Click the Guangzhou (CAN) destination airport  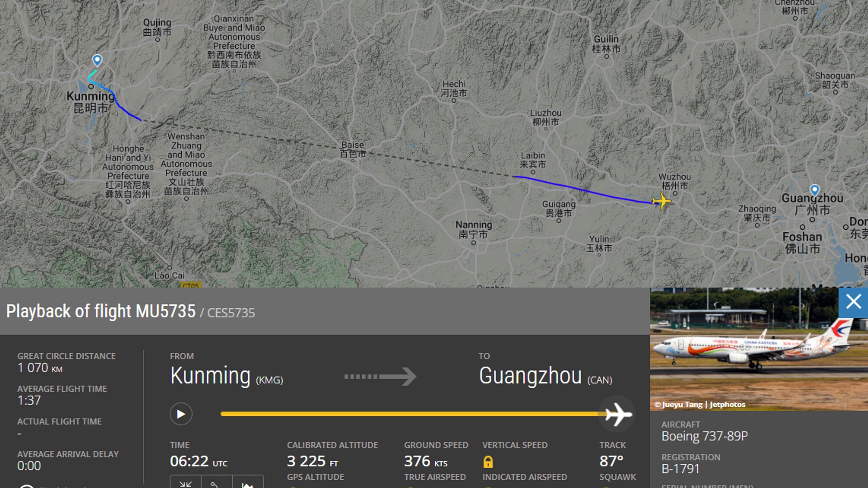click(x=546, y=376)
